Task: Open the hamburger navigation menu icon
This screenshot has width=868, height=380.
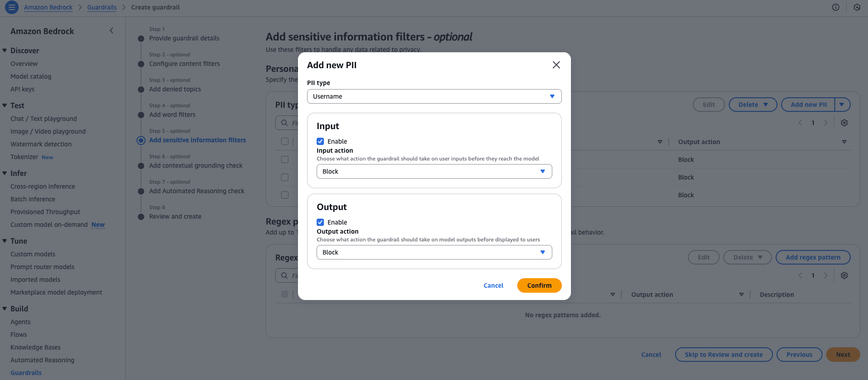Action: tap(12, 7)
